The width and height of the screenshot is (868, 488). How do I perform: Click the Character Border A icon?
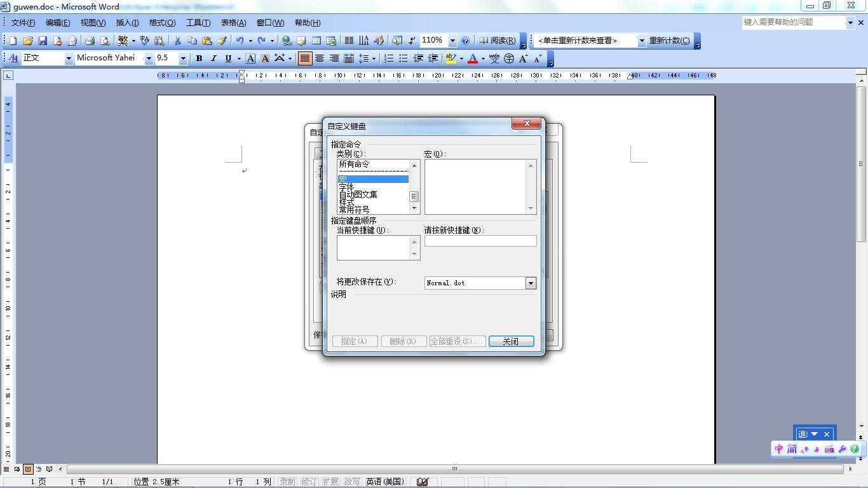click(x=250, y=58)
